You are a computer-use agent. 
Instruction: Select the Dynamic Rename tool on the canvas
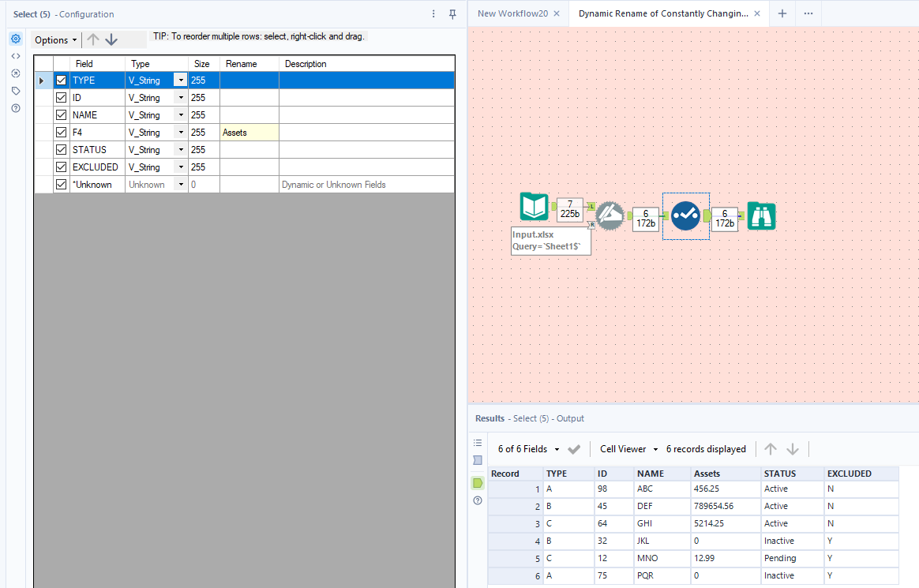(610, 215)
